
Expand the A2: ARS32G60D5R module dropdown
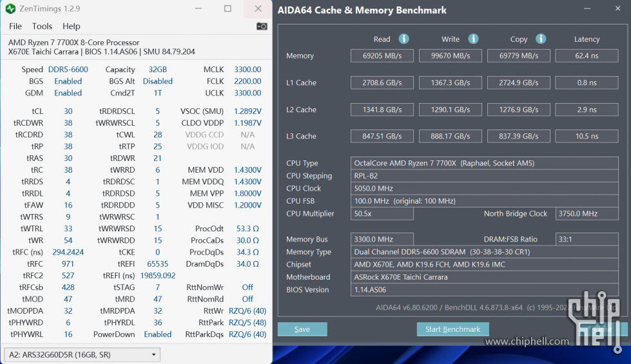(x=82, y=354)
